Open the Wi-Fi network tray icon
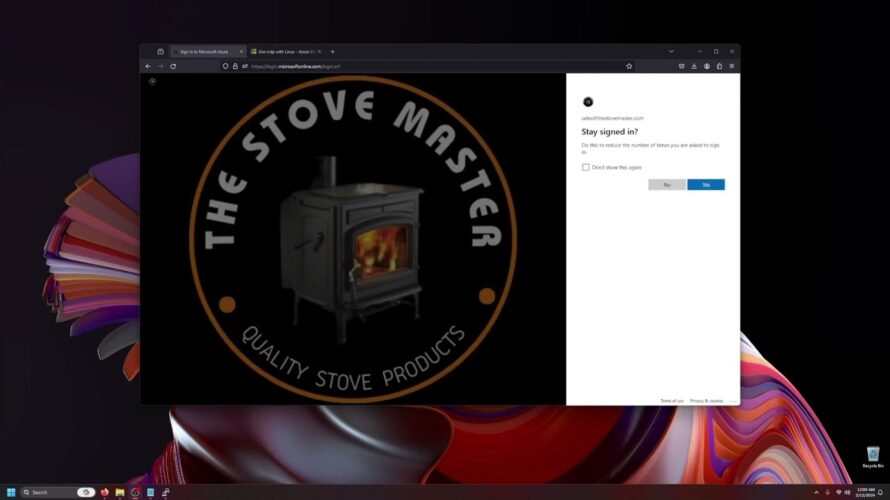The image size is (890, 500). pos(838,492)
